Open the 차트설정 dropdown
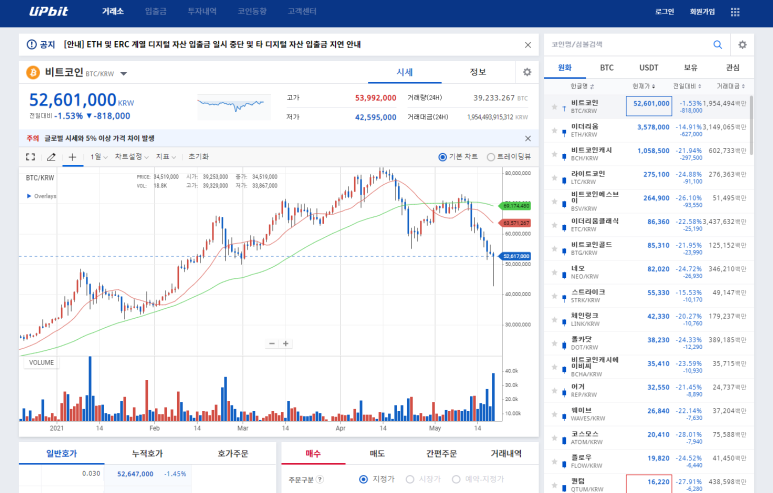This screenshot has height=493, width=773. tap(132, 157)
